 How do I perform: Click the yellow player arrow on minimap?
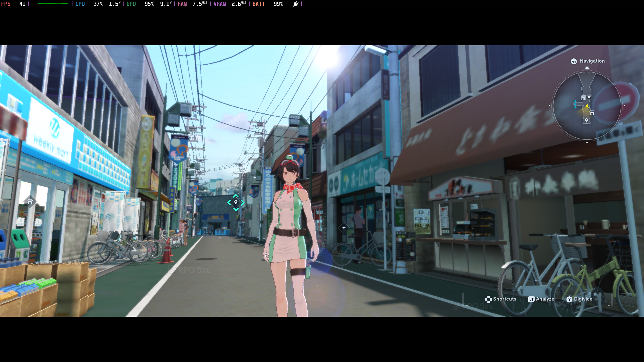click(587, 106)
